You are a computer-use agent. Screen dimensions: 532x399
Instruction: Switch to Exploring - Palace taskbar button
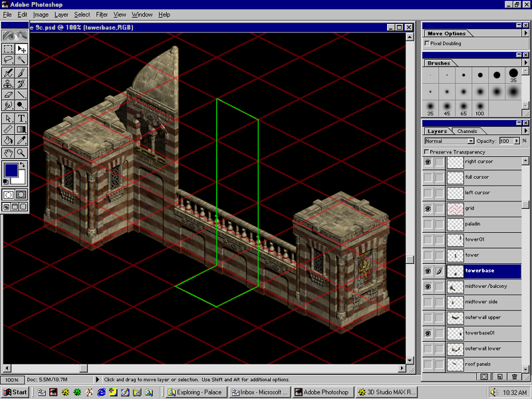[196, 392]
